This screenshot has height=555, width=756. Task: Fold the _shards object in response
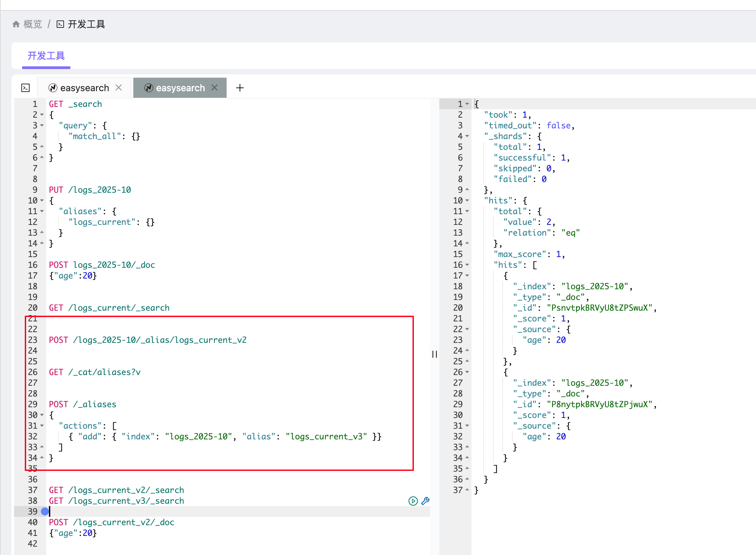coord(467,136)
